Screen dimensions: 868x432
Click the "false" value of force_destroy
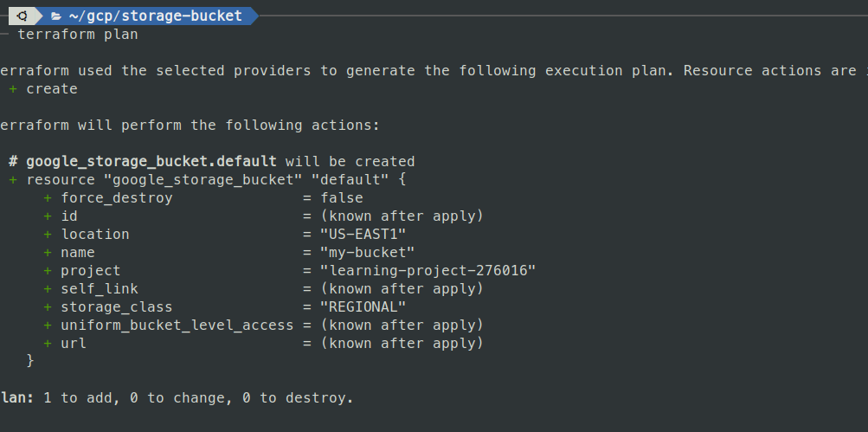[342, 198]
